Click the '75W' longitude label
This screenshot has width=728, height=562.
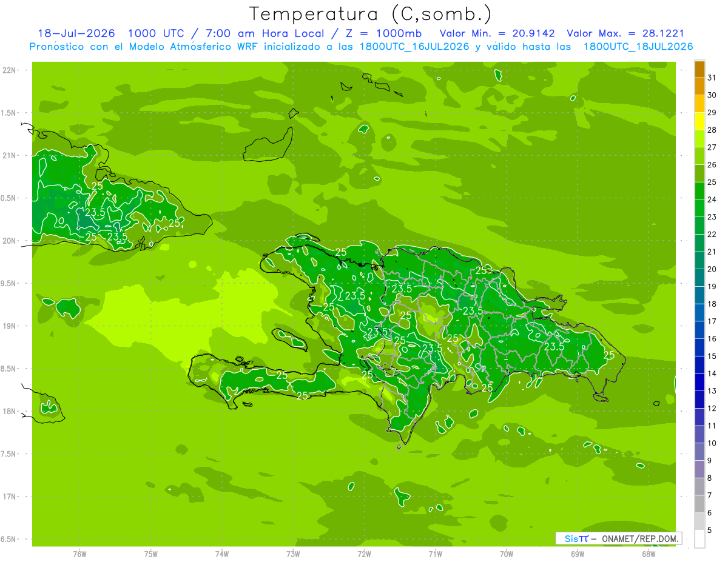click(151, 554)
